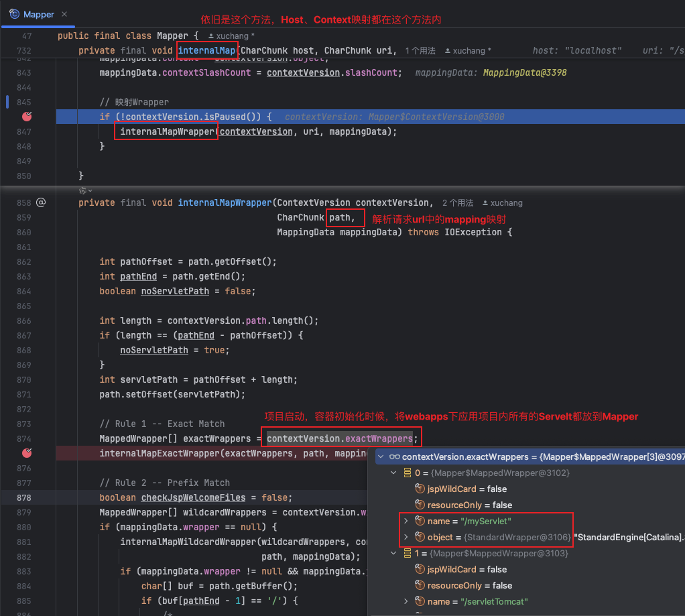Click the "Rule 2 -- Prefix Match" comment
This screenshot has height=616, width=685.
[165, 483]
